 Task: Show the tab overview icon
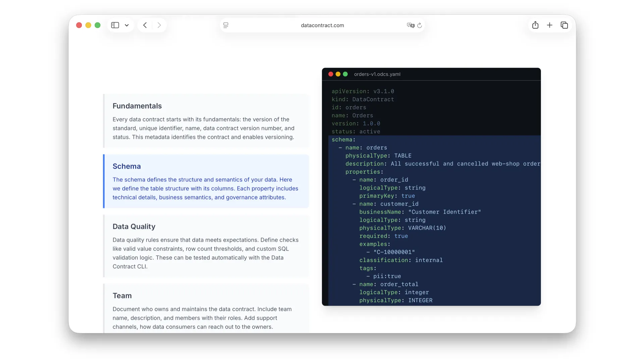coord(564,25)
